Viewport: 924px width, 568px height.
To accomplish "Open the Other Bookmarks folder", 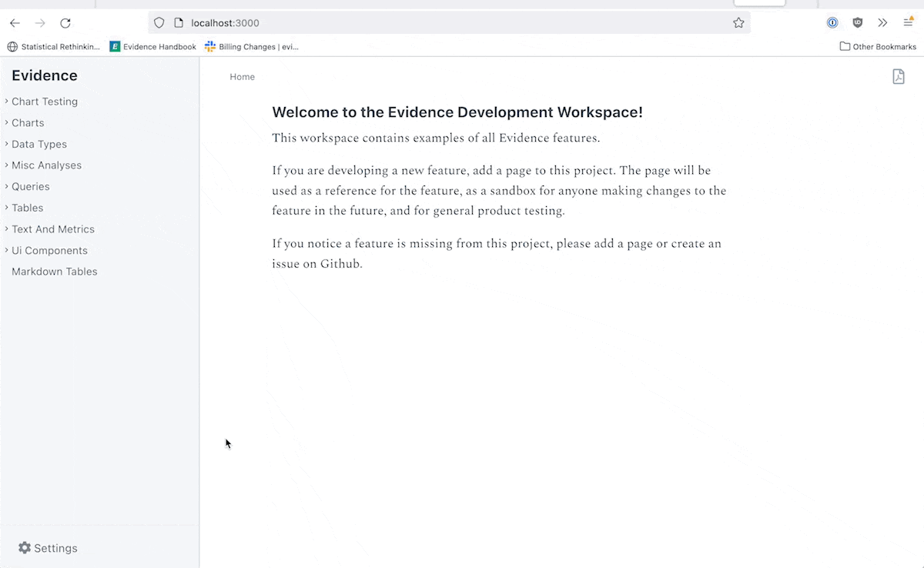I will pos(878,47).
